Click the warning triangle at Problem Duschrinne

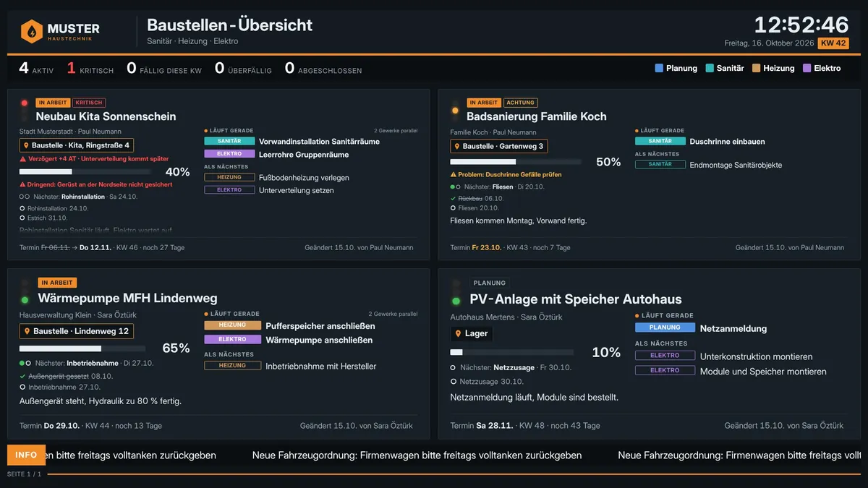(x=453, y=174)
